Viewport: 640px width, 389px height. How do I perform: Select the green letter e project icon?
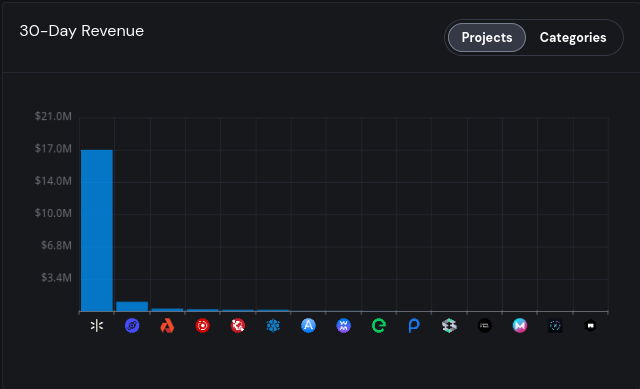coord(379,326)
